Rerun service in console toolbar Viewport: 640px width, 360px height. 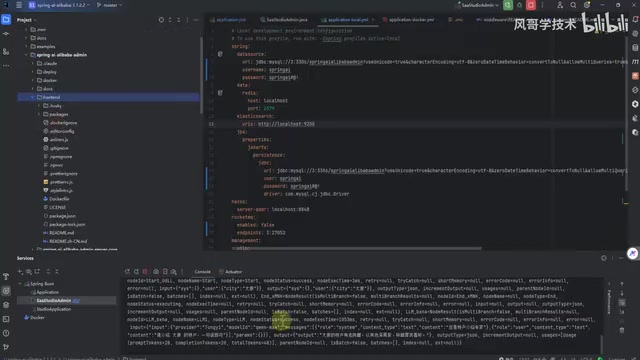click(x=127, y=271)
